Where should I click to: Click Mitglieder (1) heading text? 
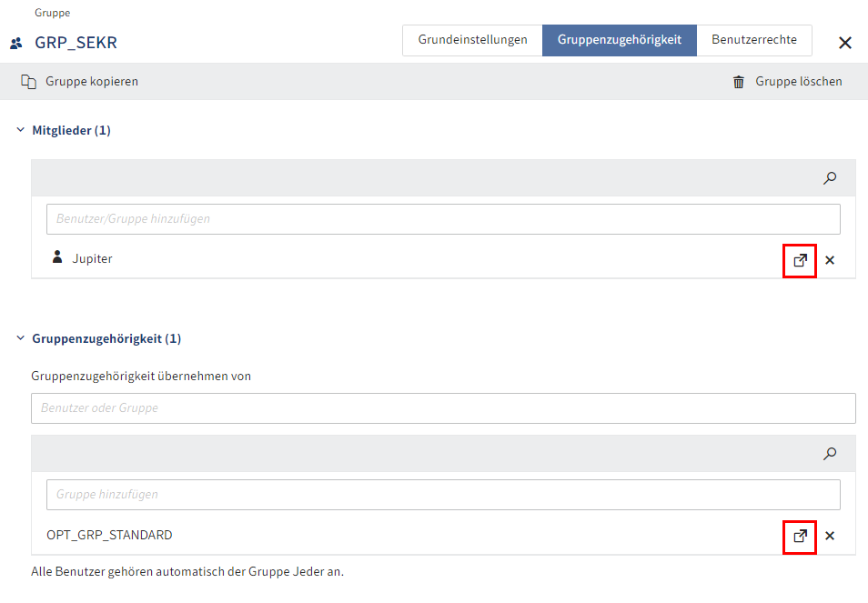(71, 131)
